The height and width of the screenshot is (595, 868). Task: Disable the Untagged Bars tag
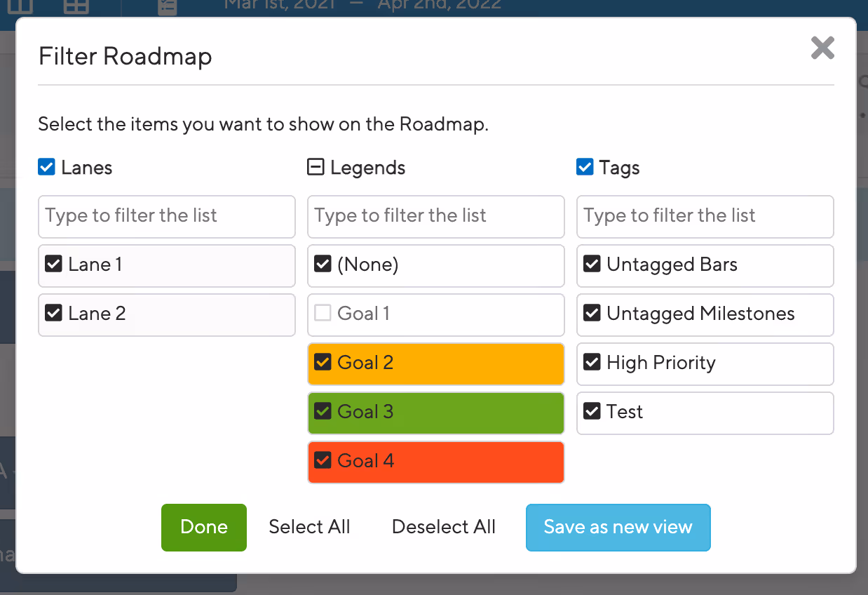coord(592,265)
